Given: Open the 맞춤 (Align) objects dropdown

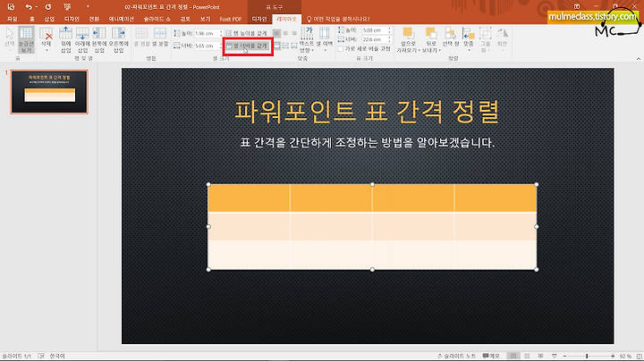Looking at the screenshot, I should 468,39.
